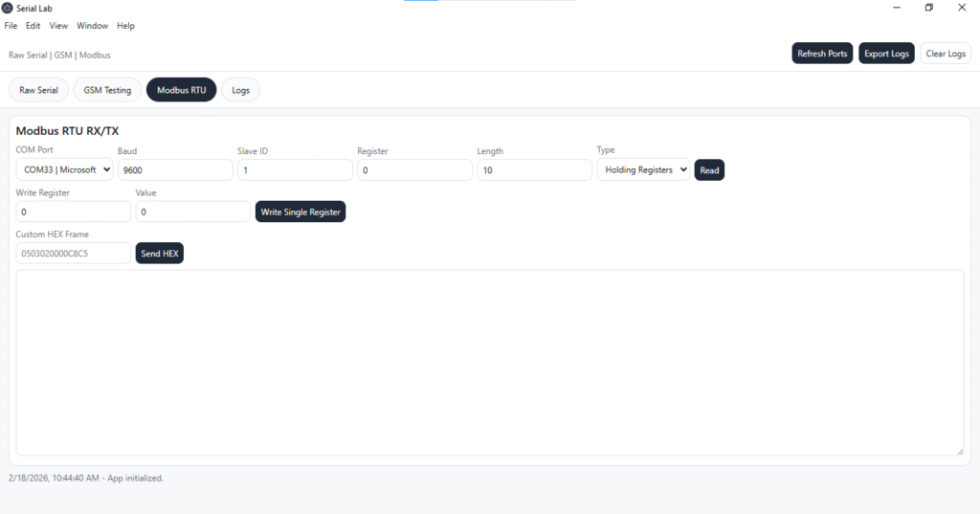
Task: Open the register Type dropdown
Action: [643, 169]
